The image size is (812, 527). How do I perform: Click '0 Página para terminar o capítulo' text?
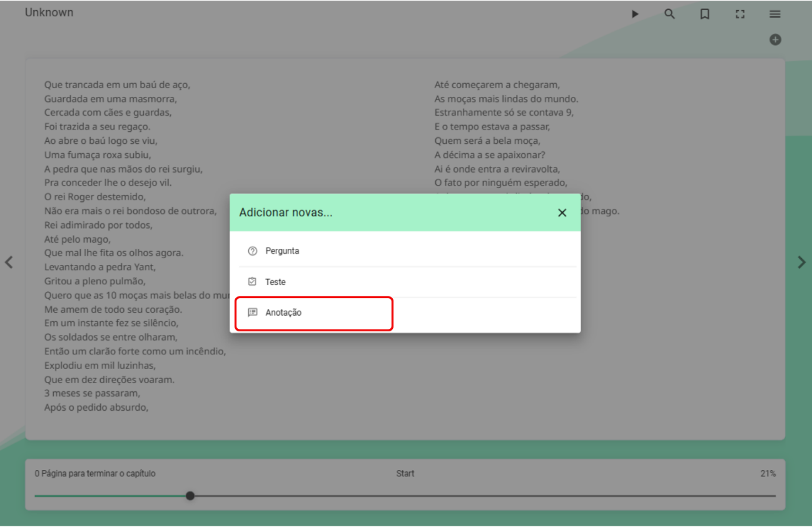(95, 474)
